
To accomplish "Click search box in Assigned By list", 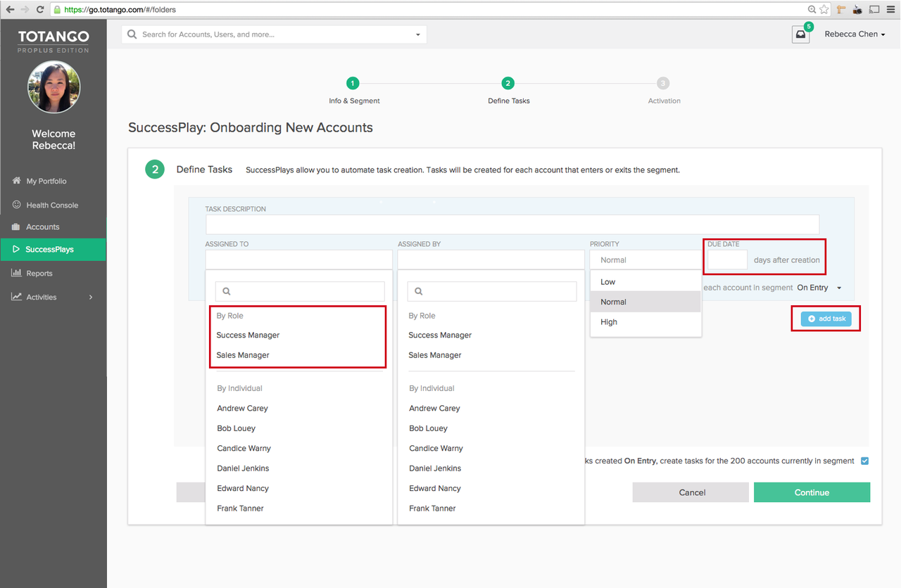I will [x=492, y=291].
